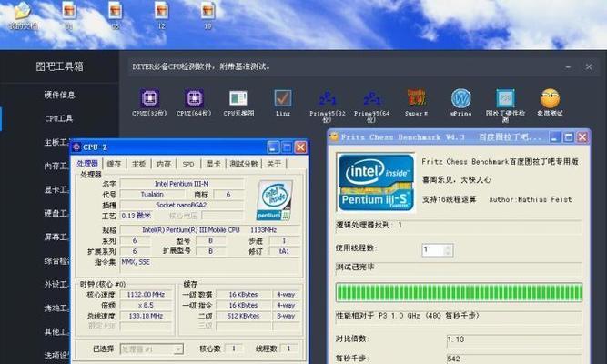Click the 每秒千步 value field 542
The width and height of the screenshot is (607, 364).
(x=513, y=359)
